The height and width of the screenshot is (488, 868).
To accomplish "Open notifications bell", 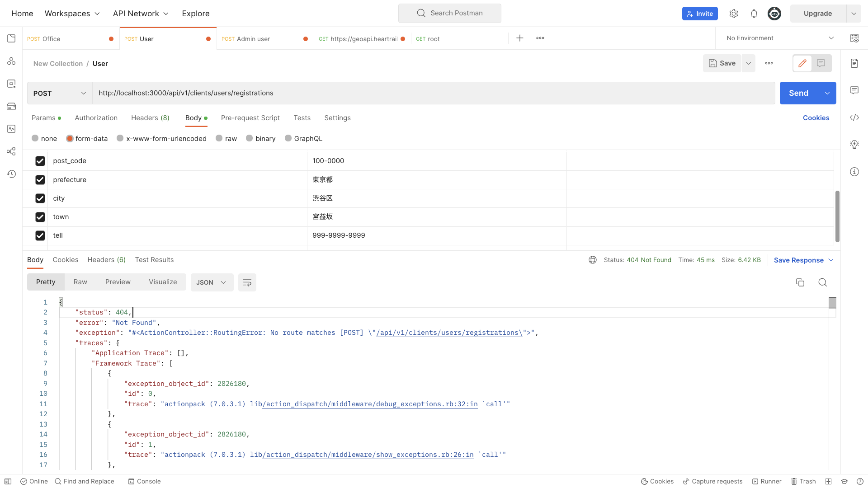I will [x=754, y=14].
